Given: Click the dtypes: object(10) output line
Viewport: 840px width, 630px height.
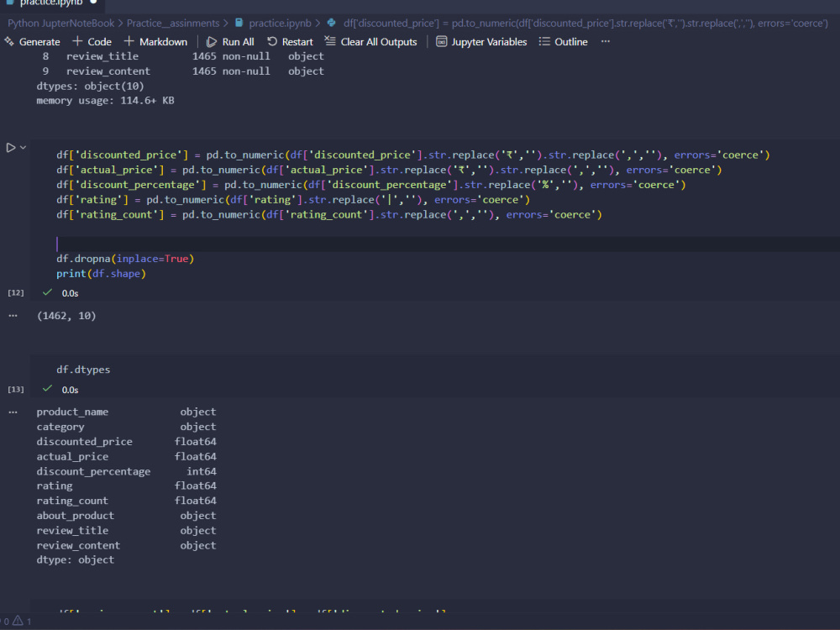Looking at the screenshot, I should pyautogui.click(x=90, y=86).
